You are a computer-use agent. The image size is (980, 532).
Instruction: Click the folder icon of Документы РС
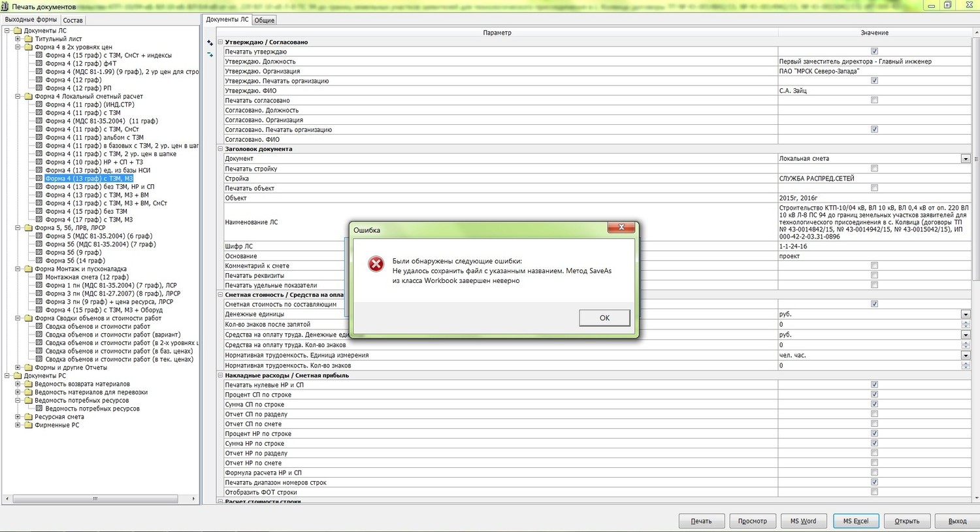click(18, 376)
